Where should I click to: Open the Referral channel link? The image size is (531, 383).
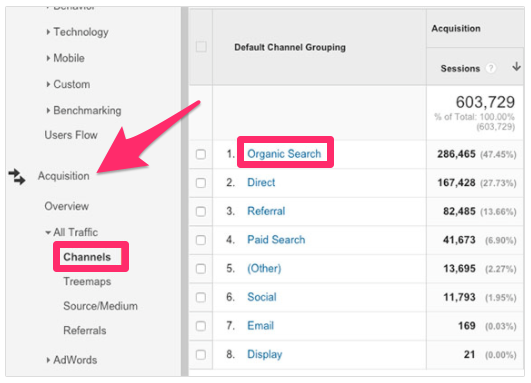[266, 211]
